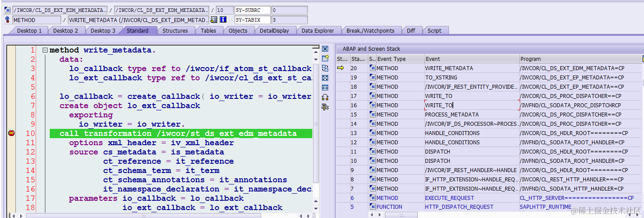Open the Tables tab
Screen dimensions: 644x218
click(208, 30)
